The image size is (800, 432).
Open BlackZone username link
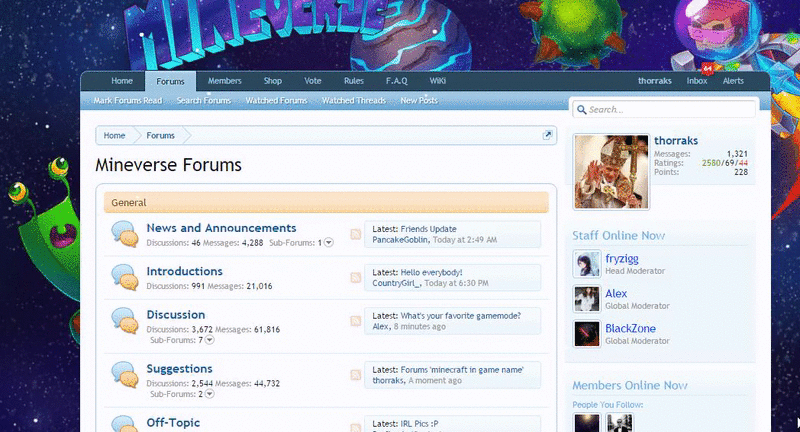tap(631, 328)
